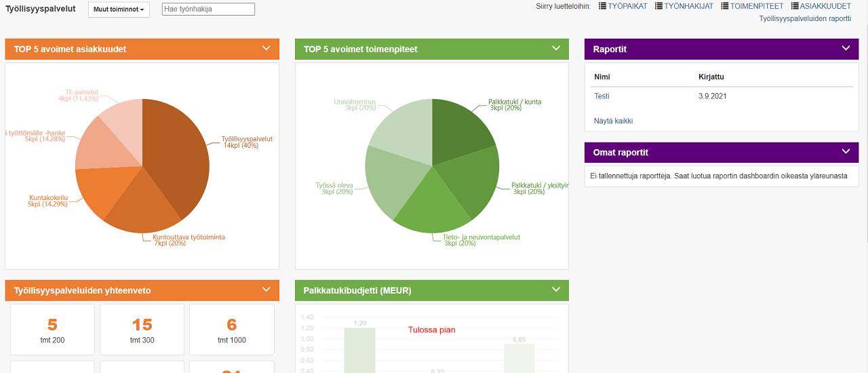
Task: Click the Tulossa pian red text
Action: click(432, 330)
